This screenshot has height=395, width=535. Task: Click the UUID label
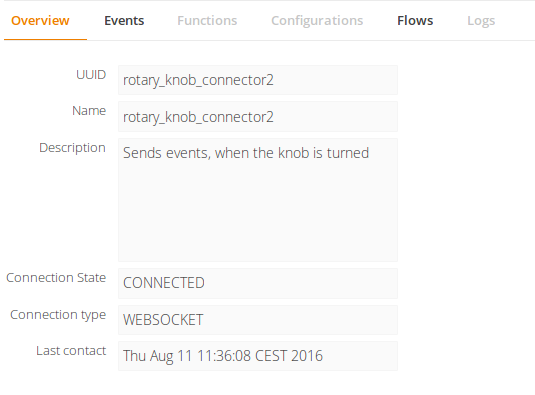[91, 75]
